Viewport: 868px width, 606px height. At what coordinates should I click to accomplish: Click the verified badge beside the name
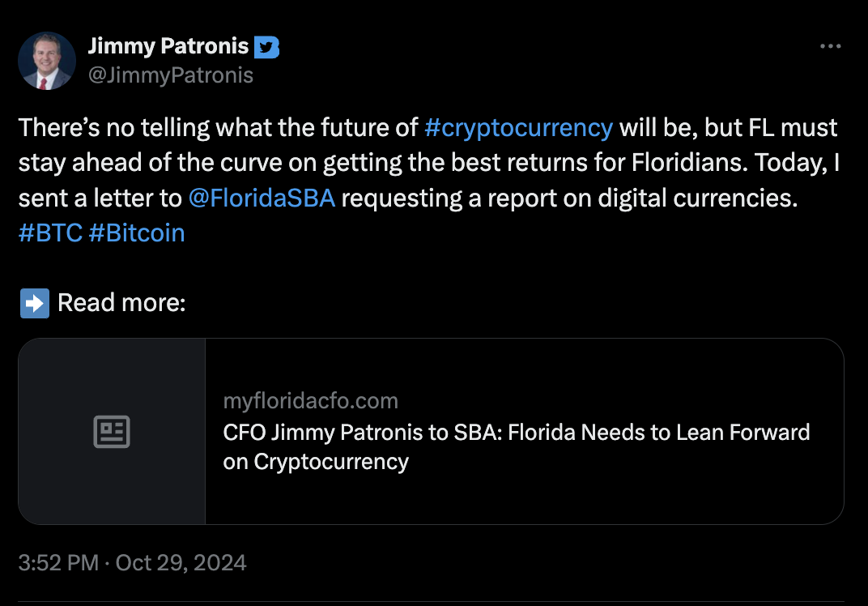click(266, 47)
